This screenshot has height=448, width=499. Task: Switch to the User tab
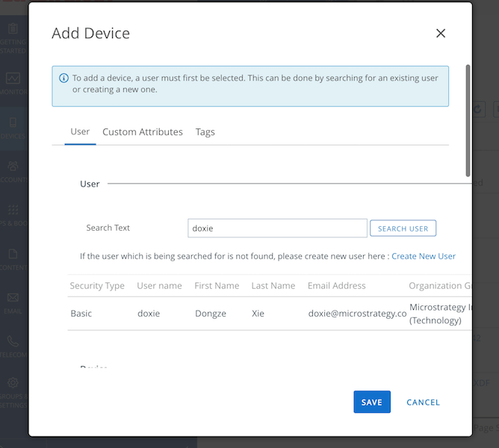click(80, 132)
